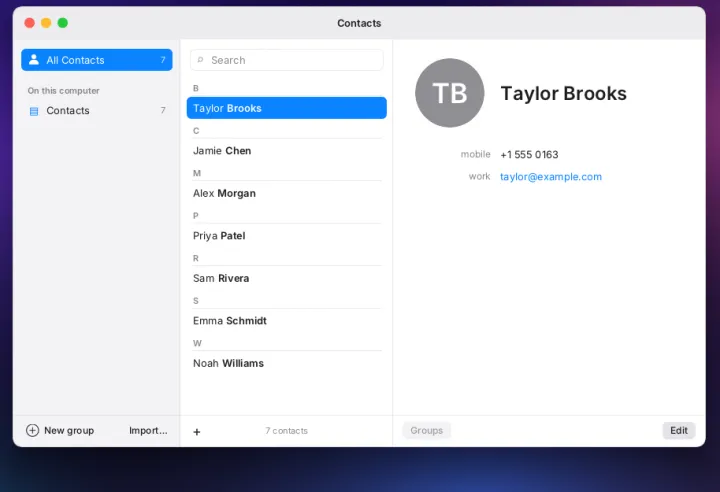The height and width of the screenshot is (492, 720).
Task: Click the magnifying glass search icon
Action: pyautogui.click(x=200, y=60)
